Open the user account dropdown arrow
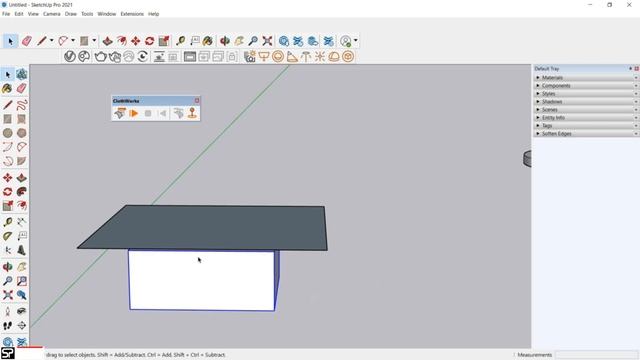 click(x=356, y=41)
